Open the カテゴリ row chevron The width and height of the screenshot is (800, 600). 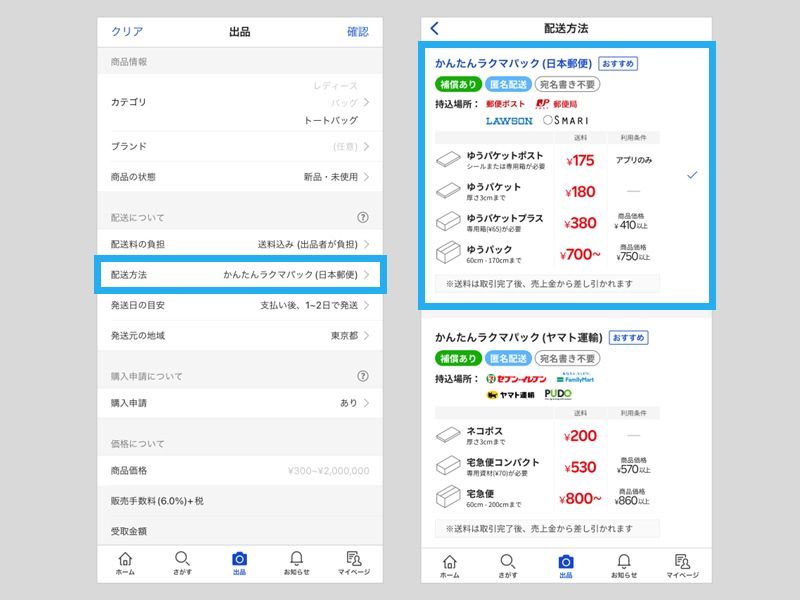pyautogui.click(x=366, y=103)
